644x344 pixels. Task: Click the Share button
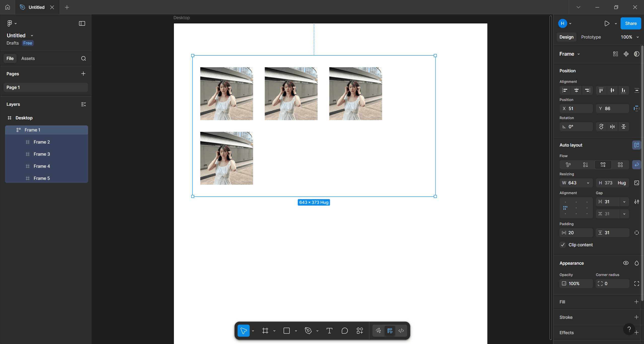point(630,23)
